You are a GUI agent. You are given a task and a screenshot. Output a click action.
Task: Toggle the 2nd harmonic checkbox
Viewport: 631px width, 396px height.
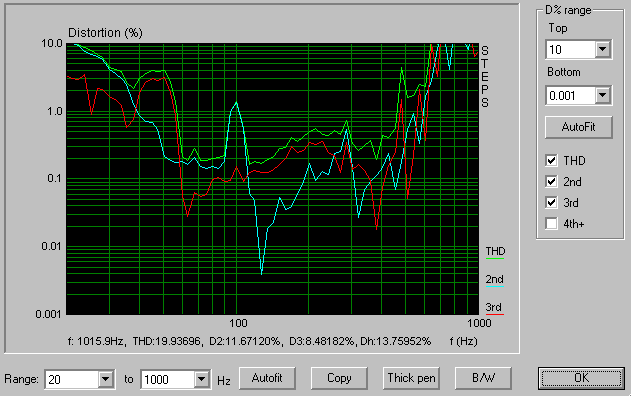[x=552, y=182]
